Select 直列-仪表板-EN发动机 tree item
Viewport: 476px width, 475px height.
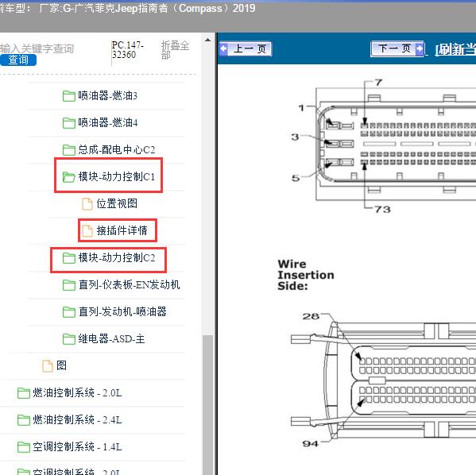129,284
